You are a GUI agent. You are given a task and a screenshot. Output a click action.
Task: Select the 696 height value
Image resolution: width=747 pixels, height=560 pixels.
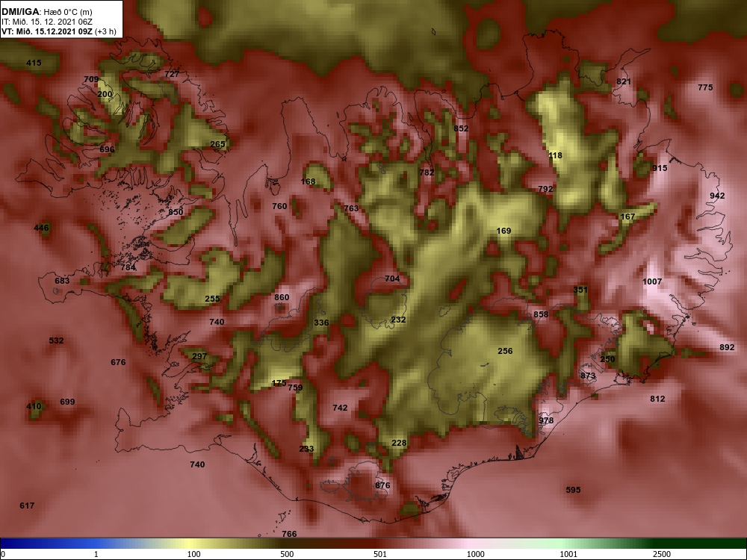(x=107, y=149)
